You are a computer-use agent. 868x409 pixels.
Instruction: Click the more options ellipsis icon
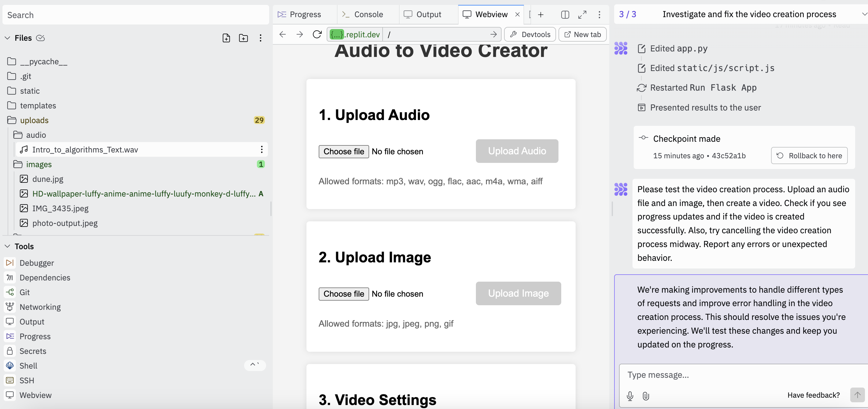click(599, 14)
